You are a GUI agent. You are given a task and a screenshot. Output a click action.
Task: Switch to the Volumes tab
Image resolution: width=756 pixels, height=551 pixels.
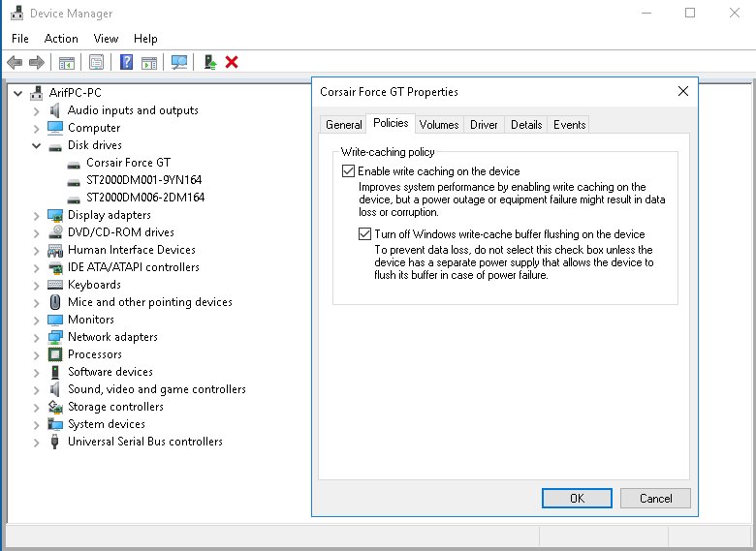pos(439,125)
